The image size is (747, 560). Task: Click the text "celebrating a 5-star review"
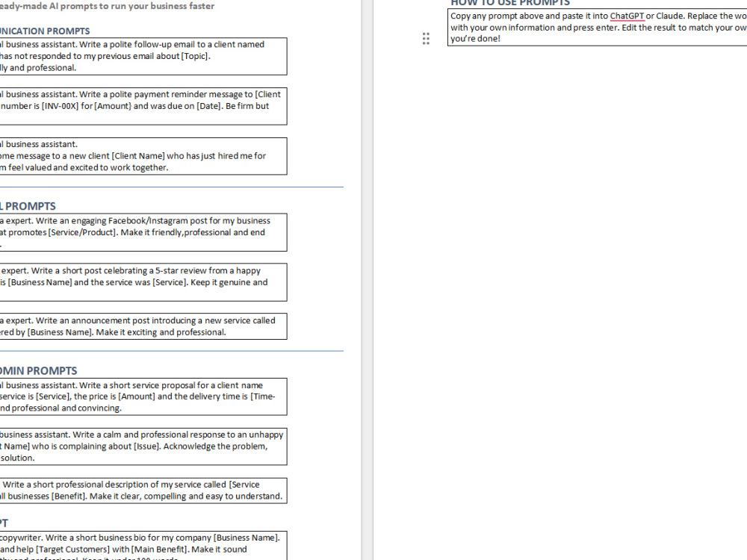(156, 271)
